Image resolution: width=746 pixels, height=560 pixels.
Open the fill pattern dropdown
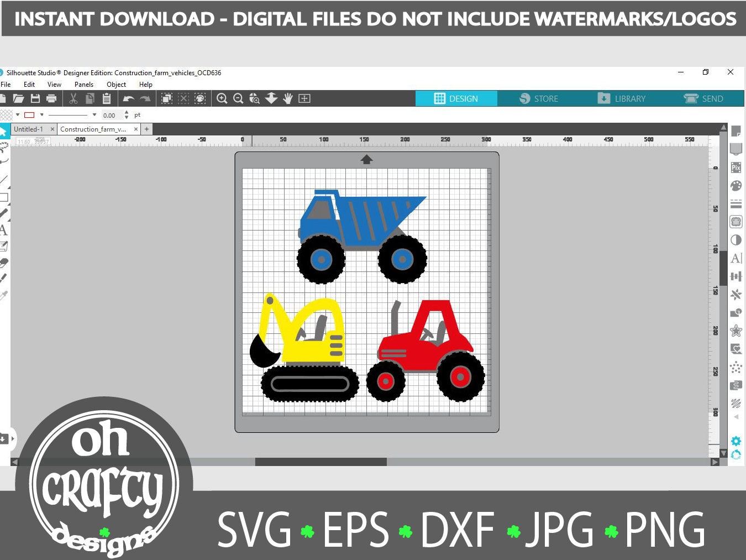click(17, 114)
